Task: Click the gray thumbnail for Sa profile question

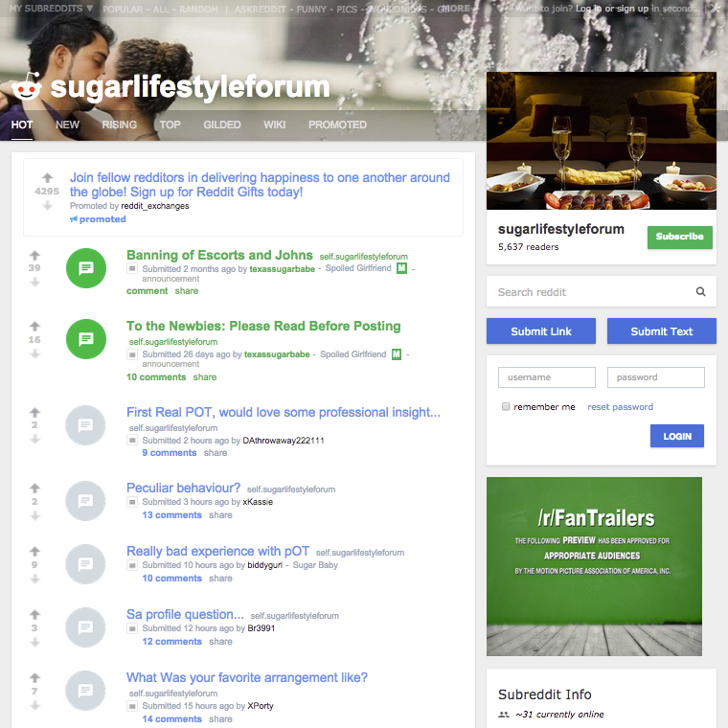Action: 86,627
